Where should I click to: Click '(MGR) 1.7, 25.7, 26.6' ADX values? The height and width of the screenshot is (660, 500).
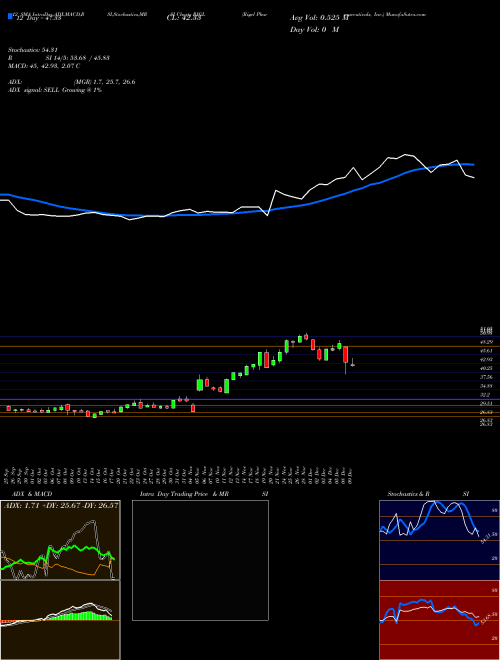click(x=104, y=82)
